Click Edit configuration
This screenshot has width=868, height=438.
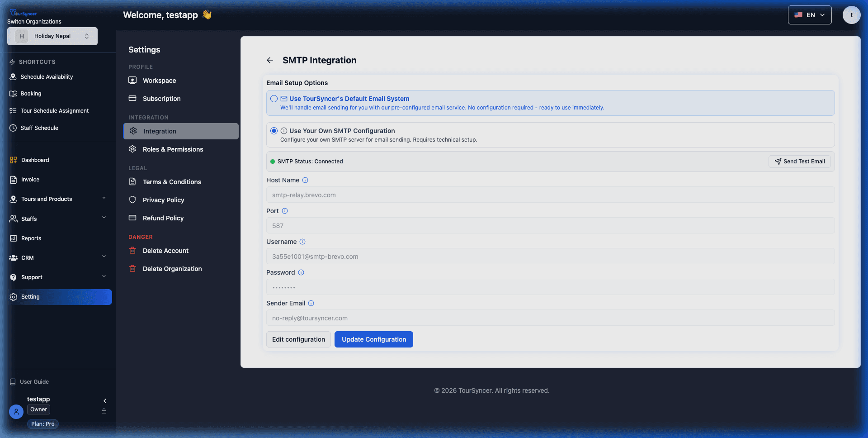[x=298, y=339]
